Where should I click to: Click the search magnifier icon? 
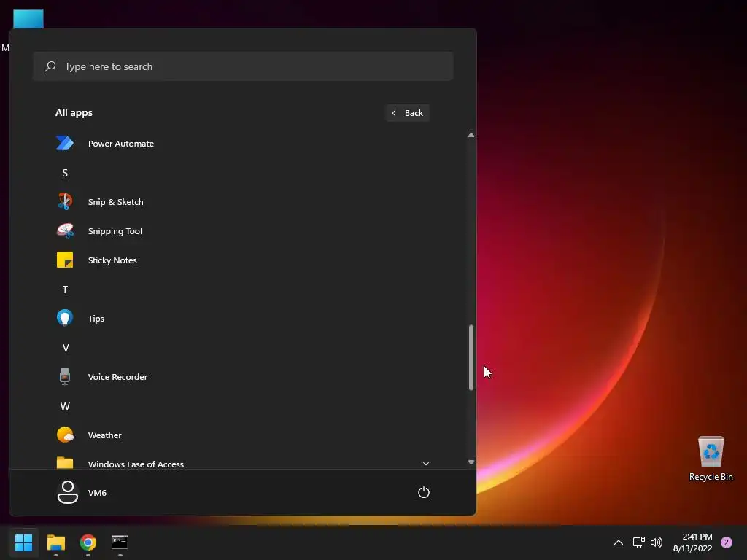[x=50, y=66]
